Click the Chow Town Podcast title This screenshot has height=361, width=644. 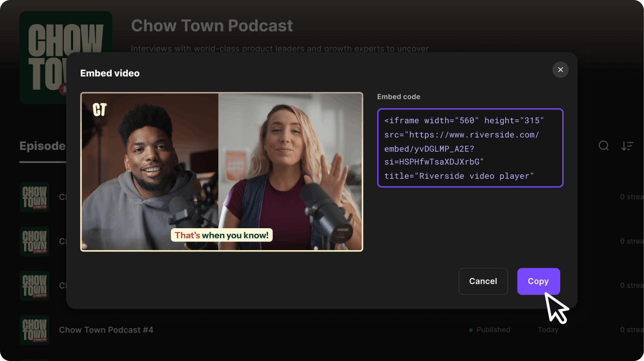click(212, 26)
